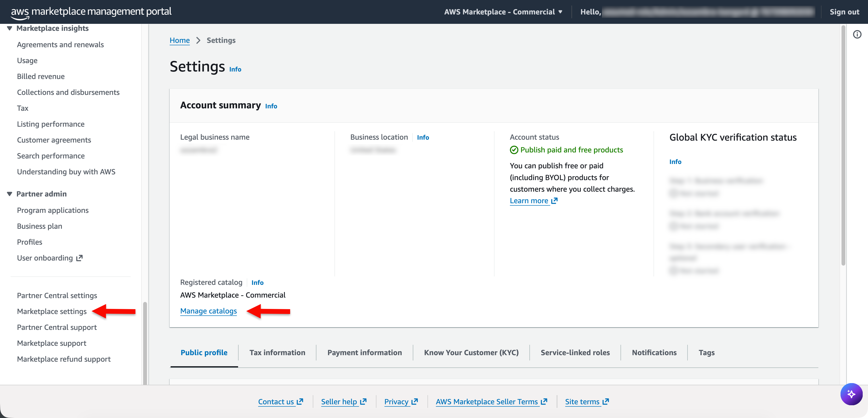
Task: Open Customer agreements
Action: tap(54, 140)
